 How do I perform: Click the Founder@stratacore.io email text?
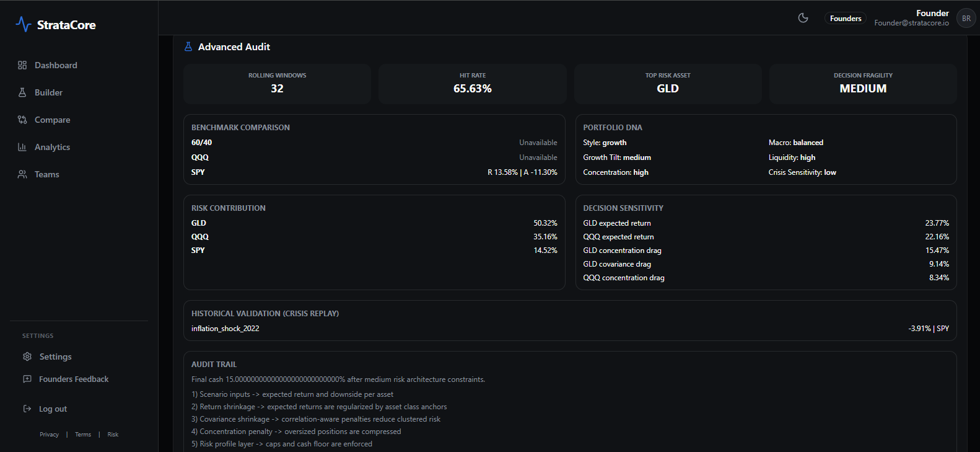[911, 23]
